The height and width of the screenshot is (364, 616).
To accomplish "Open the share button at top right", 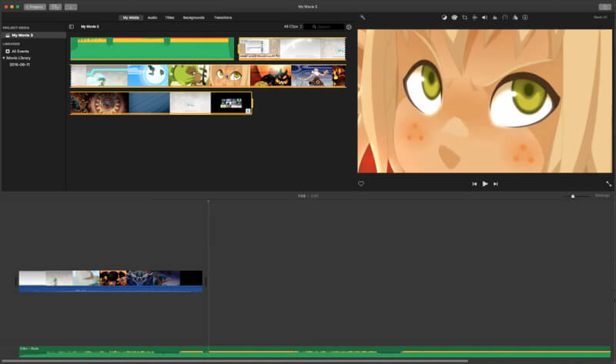I will tap(604, 7).
